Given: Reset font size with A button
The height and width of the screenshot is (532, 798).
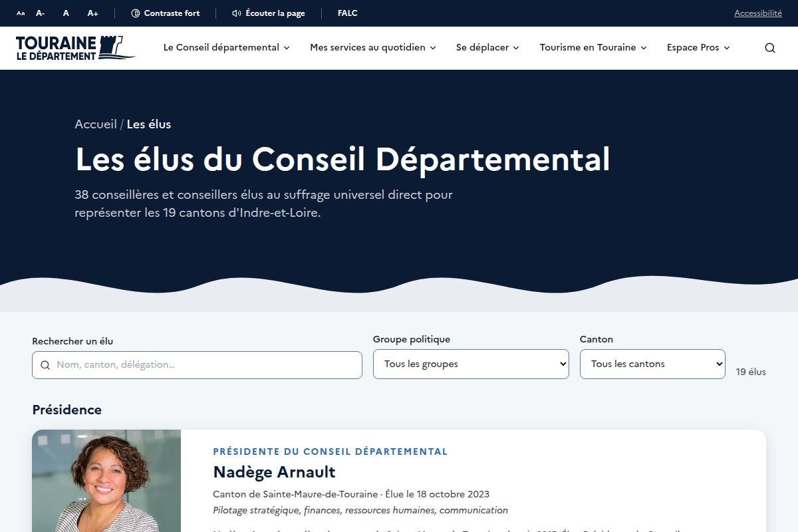Looking at the screenshot, I should pos(66,13).
